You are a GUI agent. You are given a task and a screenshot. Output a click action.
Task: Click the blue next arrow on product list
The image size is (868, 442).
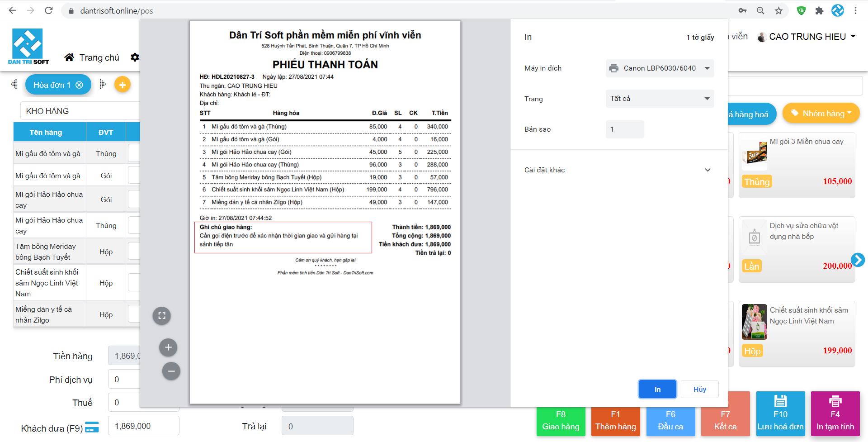pyautogui.click(x=858, y=260)
